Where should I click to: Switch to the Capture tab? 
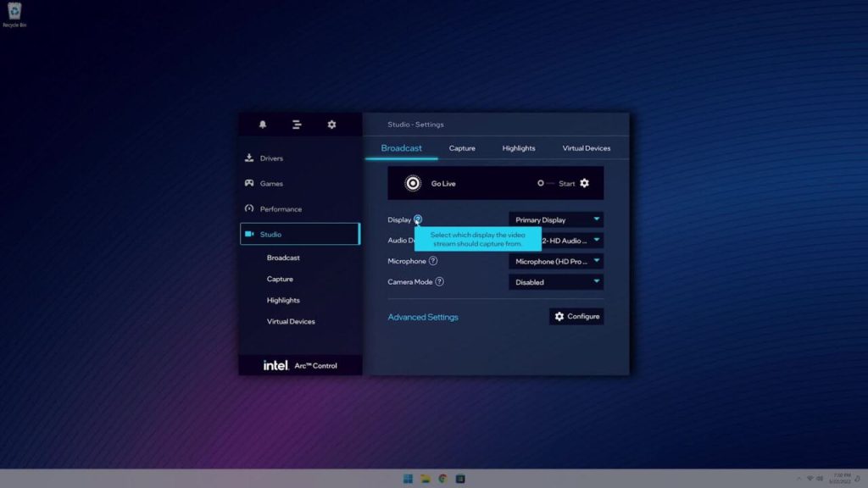coord(462,148)
